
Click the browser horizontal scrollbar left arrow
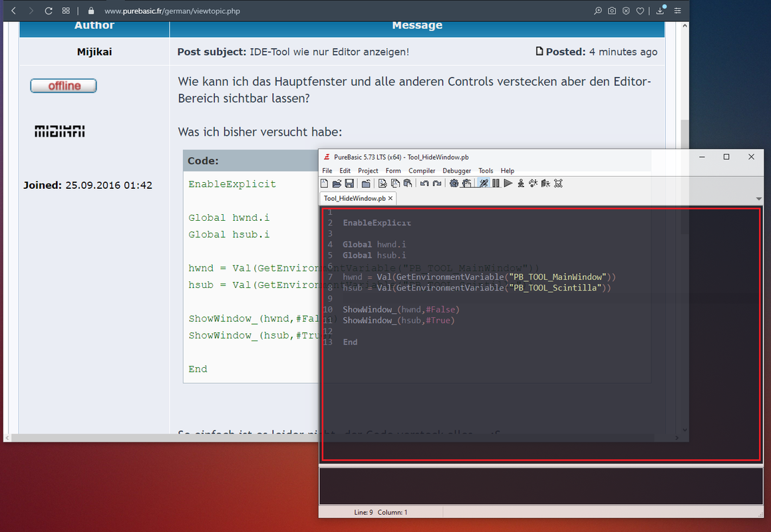7,438
